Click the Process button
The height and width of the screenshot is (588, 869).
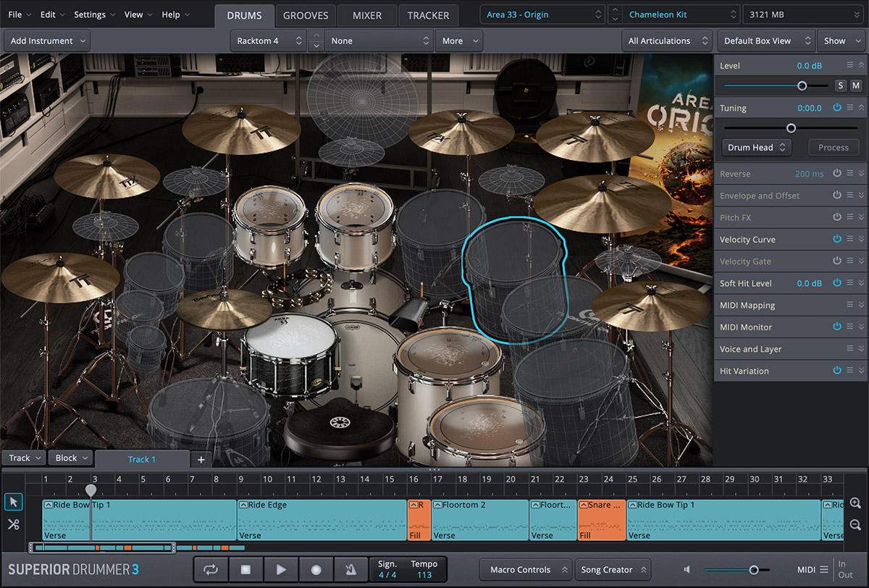(x=834, y=147)
